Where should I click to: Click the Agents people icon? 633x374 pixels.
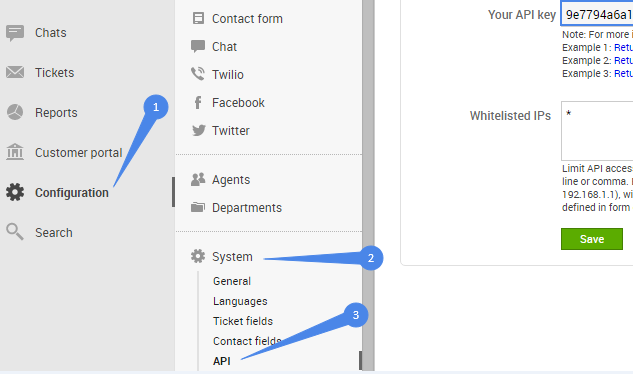[198, 179]
